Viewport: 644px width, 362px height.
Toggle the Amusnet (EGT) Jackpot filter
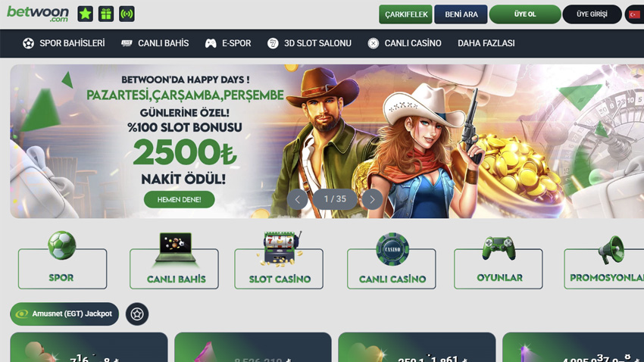pos(64,314)
